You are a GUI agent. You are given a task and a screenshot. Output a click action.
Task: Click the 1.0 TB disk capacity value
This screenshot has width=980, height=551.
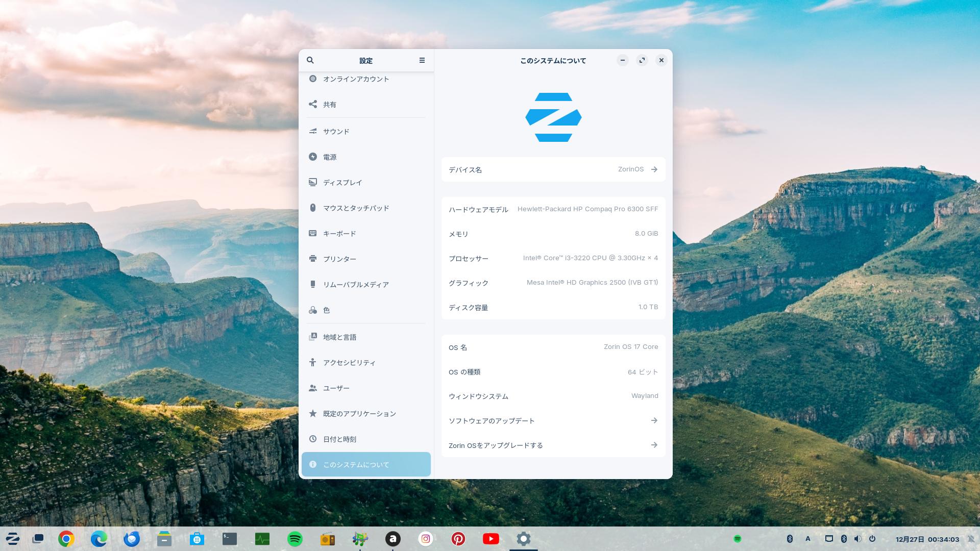(648, 307)
